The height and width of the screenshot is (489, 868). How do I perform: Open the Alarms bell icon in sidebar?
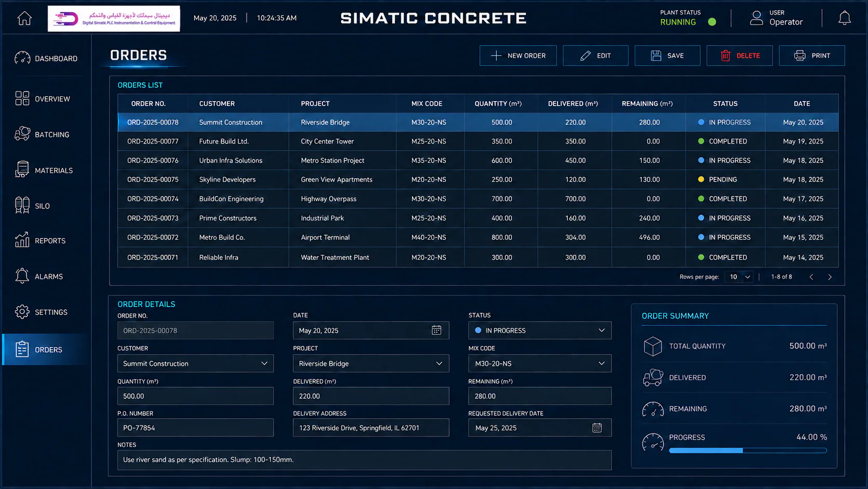(22, 276)
